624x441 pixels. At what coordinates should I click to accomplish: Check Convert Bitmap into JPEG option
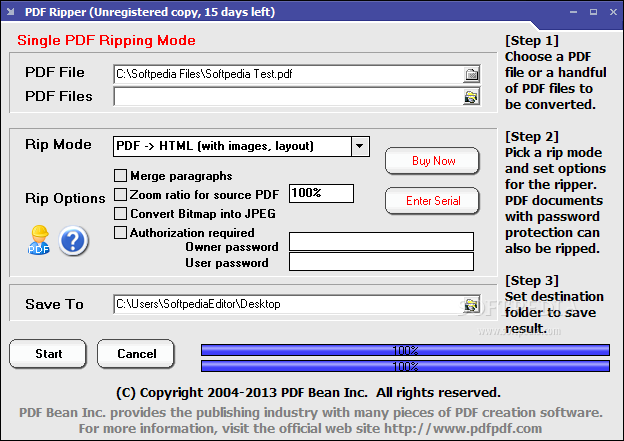pyautogui.click(x=120, y=213)
